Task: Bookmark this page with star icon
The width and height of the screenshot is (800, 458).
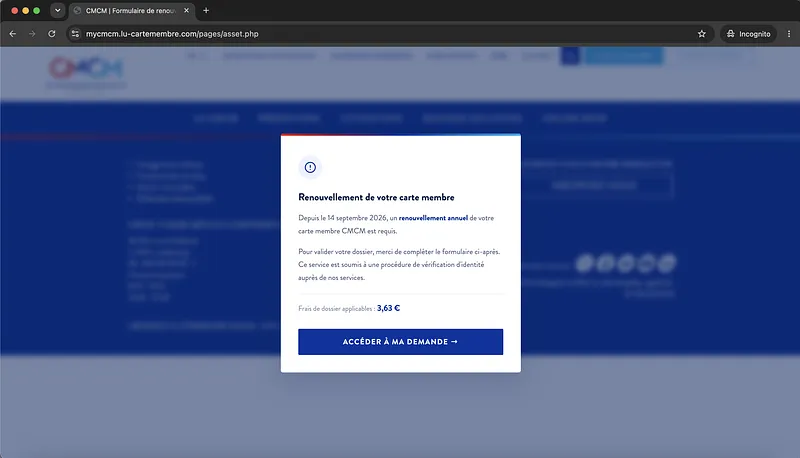Action: click(702, 34)
